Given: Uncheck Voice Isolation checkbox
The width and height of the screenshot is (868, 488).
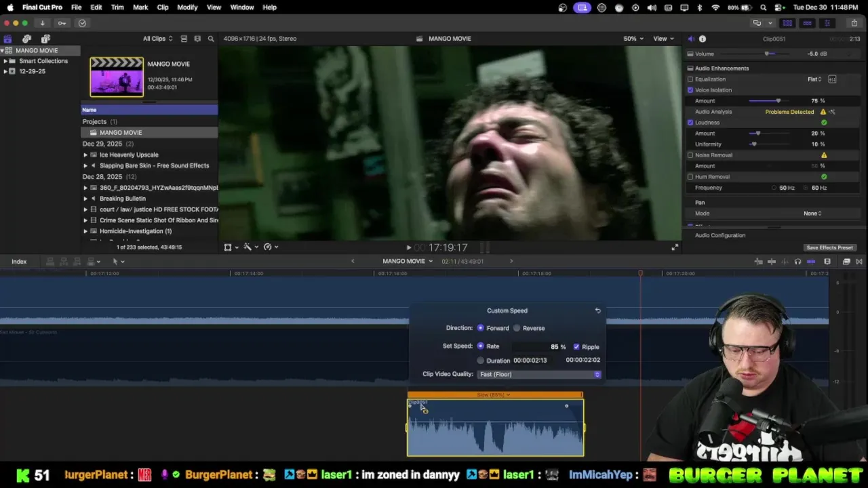Looking at the screenshot, I should tap(690, 90).
